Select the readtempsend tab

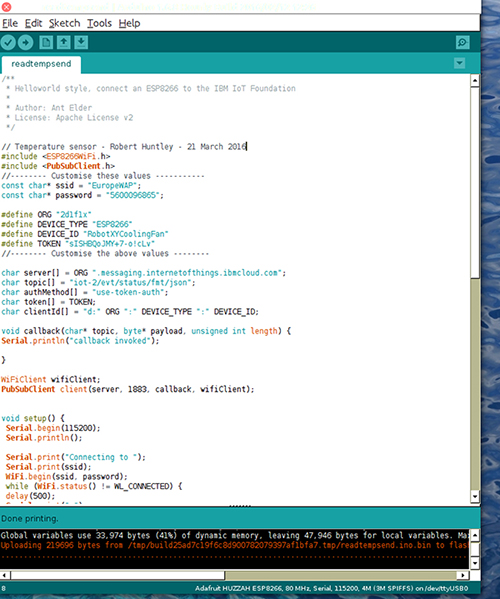pyautogui.click(x=41, y=64)
